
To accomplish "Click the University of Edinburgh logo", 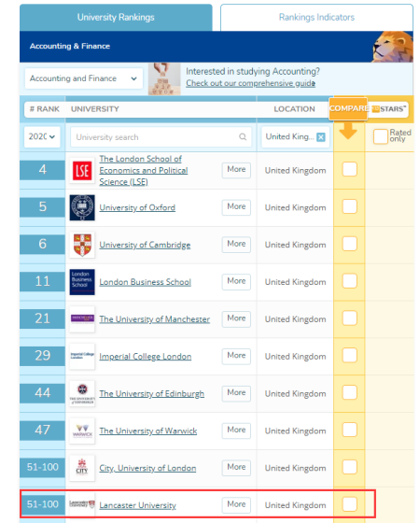I will click(x=82, y=393).
